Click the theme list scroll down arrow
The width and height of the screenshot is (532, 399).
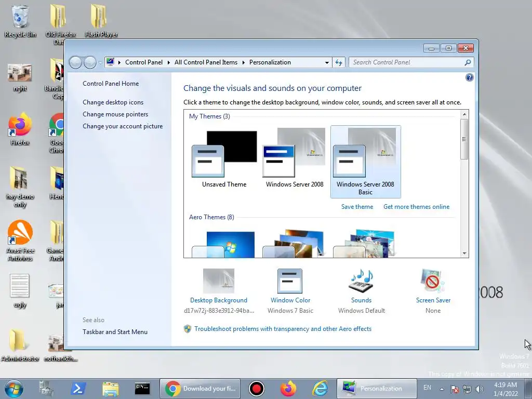coord(464,254)
